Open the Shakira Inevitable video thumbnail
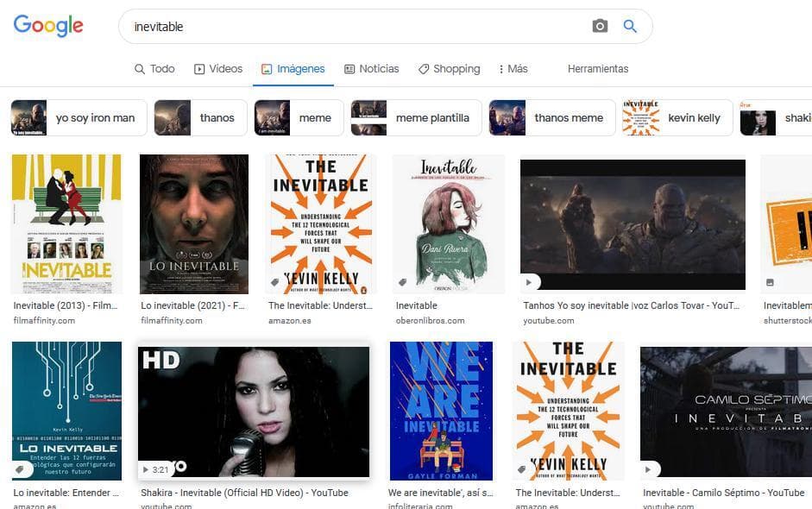The height and width of the screenshot is (509, 812). [x=254, y=412]
